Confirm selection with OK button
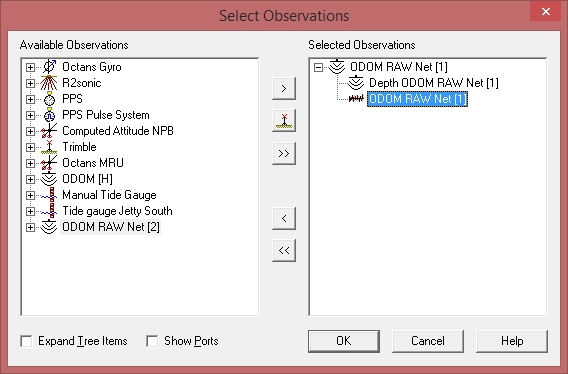The height and width of the screenshot is (374, 568). pos(344,341)
